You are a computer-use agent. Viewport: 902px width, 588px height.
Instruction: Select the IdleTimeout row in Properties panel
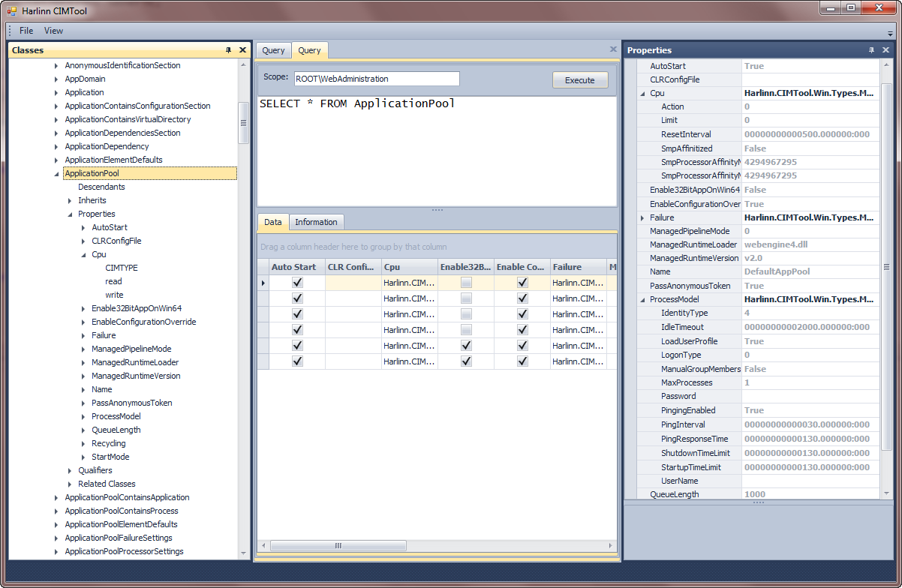(x=758, y=327)
